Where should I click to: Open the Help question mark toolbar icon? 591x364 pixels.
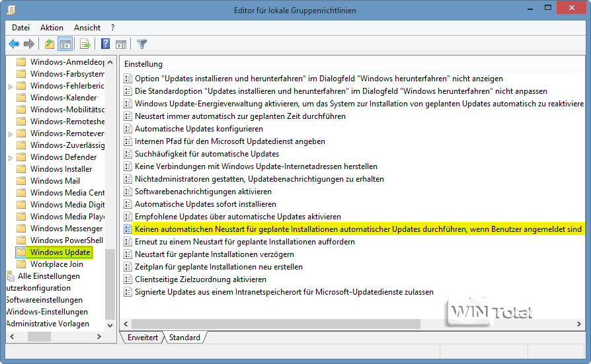click(106, 44)
